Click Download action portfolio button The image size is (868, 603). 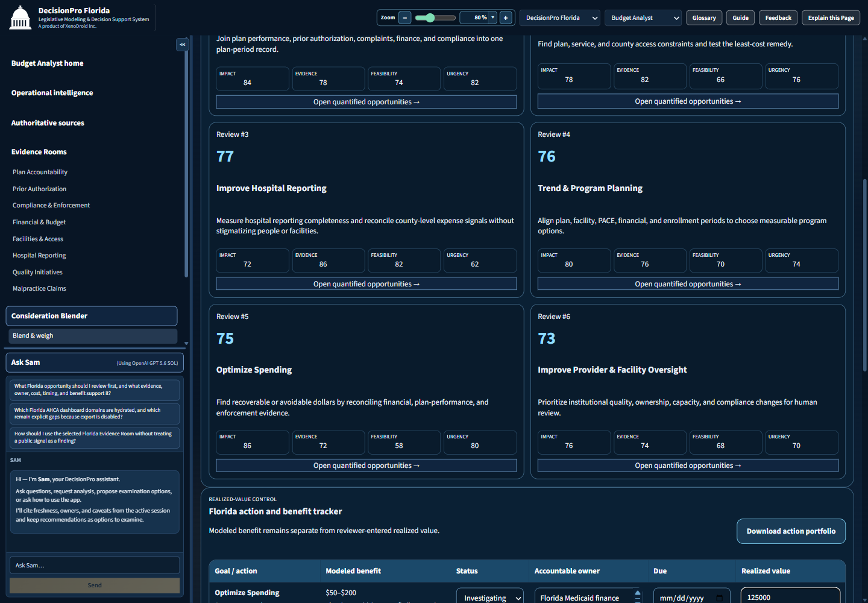pos(791,531)
